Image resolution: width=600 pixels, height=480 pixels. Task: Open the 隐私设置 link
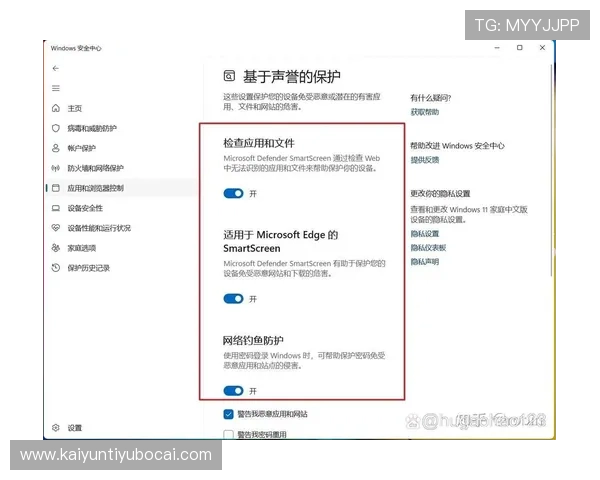425,233
